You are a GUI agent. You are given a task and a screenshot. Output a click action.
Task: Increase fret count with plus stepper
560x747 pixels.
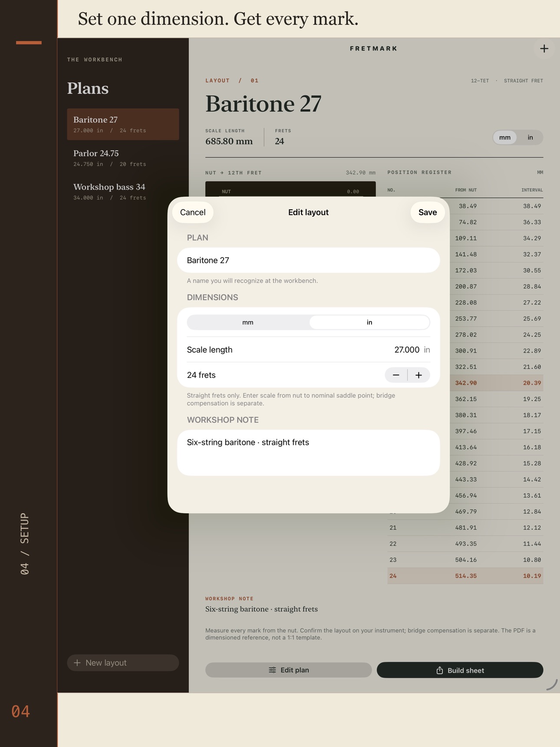(x=418, y=375)
